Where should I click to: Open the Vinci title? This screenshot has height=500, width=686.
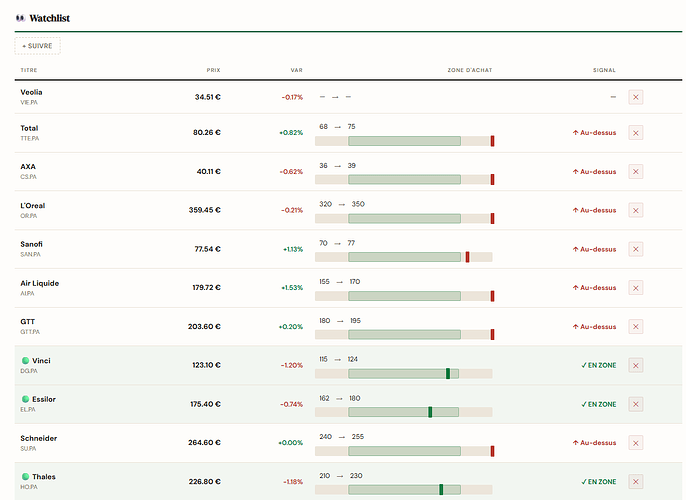point(42,360)
